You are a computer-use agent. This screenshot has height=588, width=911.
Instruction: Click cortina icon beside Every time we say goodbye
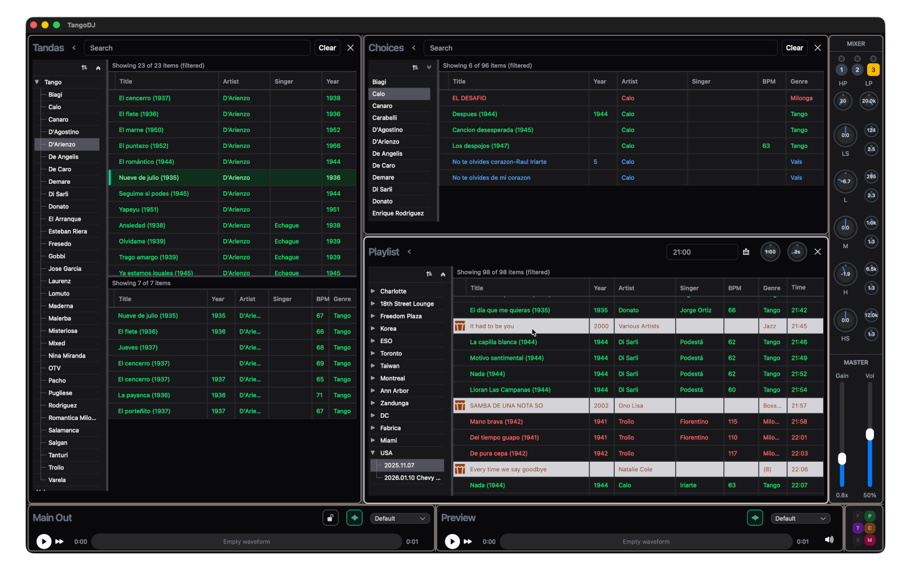(459, 470)
